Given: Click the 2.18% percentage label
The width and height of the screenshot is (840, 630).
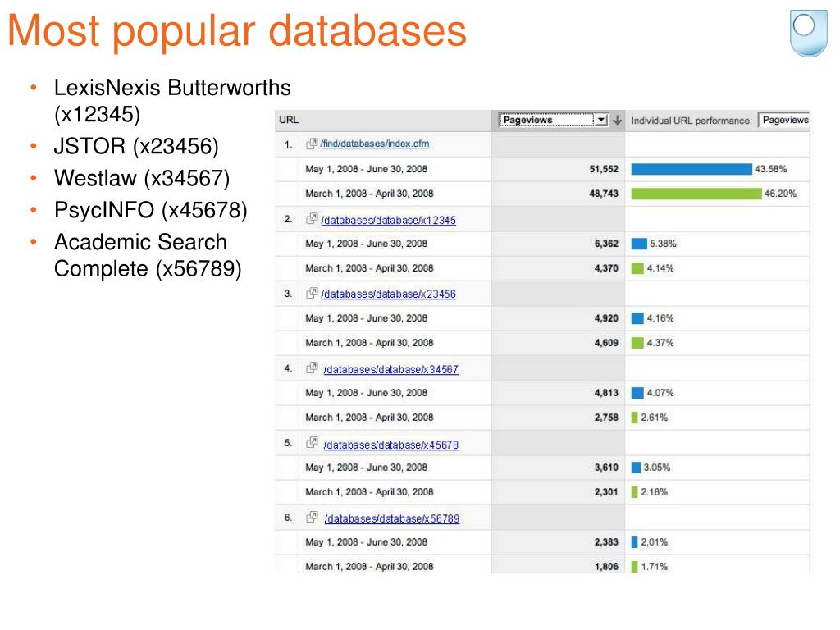Looking at the screenshot, I should click(x=654, y=492).
